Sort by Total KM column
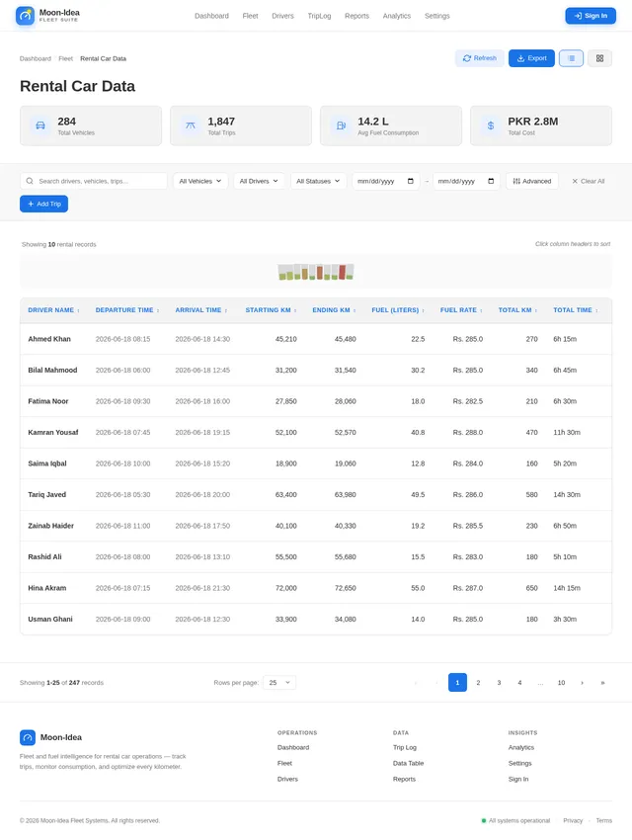This screenshot has width=632, height=840. (517, 310)
